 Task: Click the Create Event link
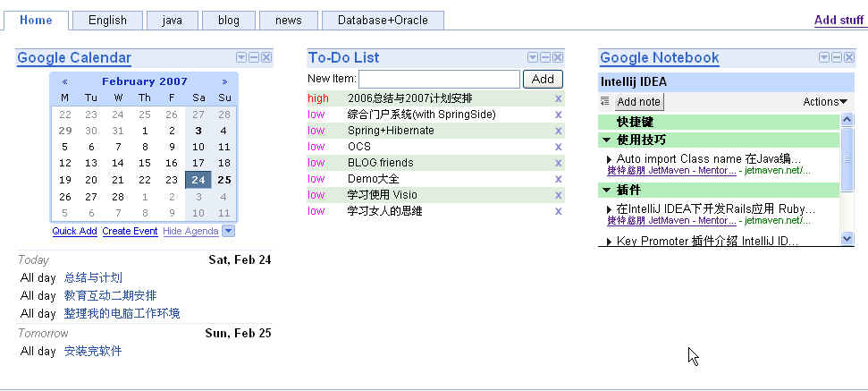(x=131, y=231)
